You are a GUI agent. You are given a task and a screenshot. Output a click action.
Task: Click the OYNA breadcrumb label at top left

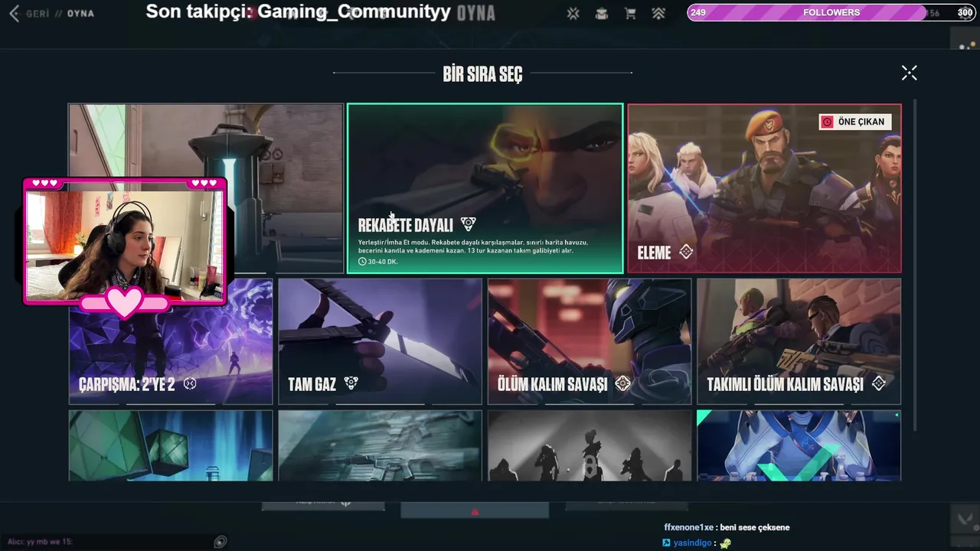80,14
